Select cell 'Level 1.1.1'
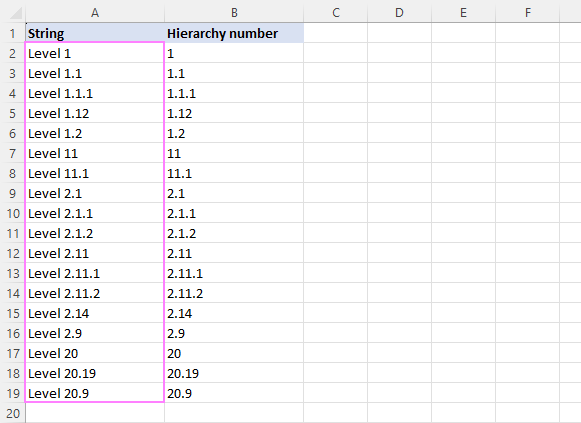 (x=95, y=93)
